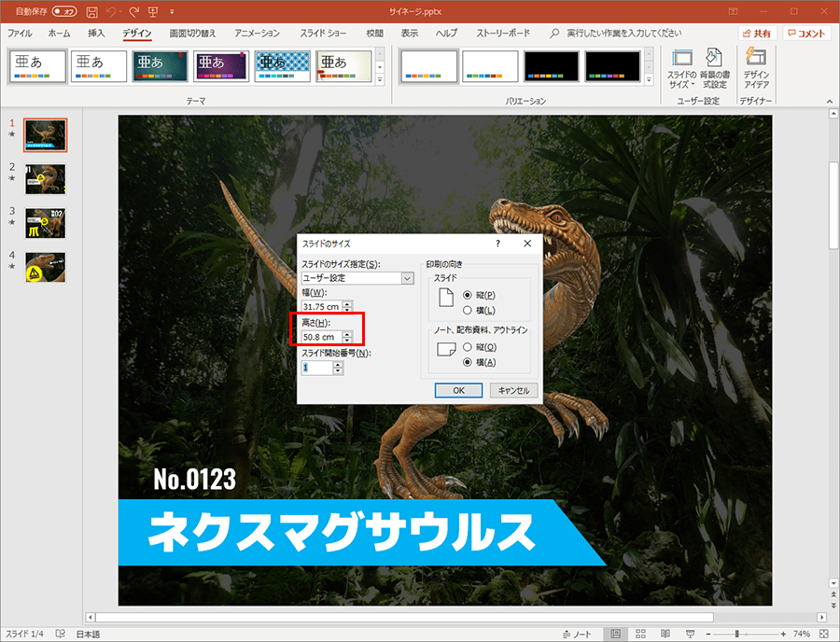The height and width of the screenshot is (642, 840).
Task: Confirm the dialog with OK
Action: pos(458,390)
